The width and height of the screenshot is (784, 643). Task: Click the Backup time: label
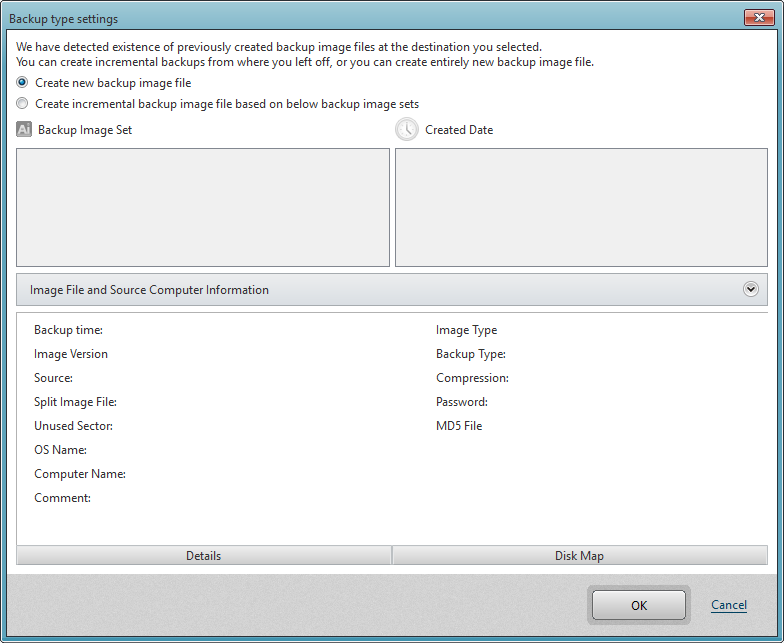pos(68,330)
